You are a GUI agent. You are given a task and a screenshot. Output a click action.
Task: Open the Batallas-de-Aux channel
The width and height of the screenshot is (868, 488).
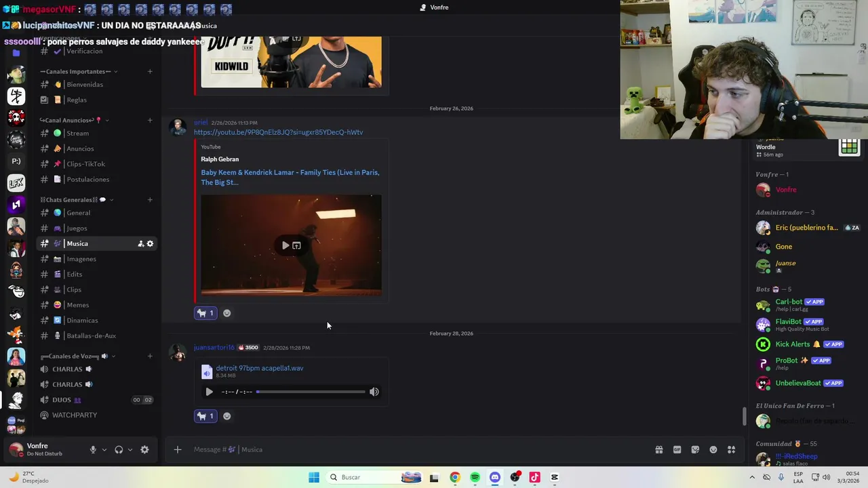[96, 335]
